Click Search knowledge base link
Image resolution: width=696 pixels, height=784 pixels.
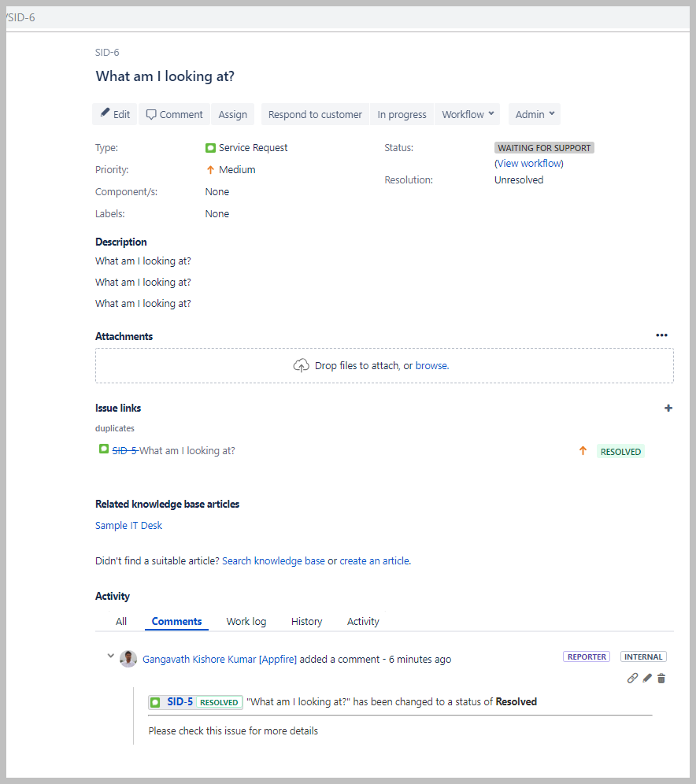coord(273,561)
